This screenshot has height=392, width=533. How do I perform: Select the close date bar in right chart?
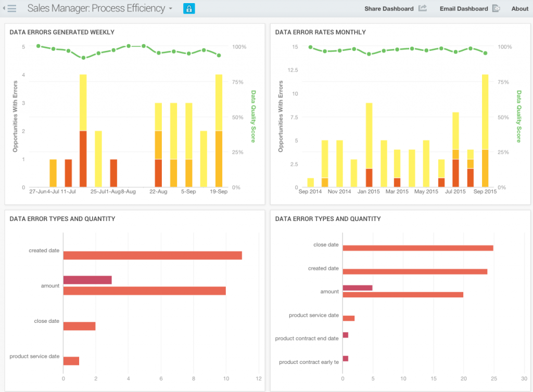(x=418, y=248)
